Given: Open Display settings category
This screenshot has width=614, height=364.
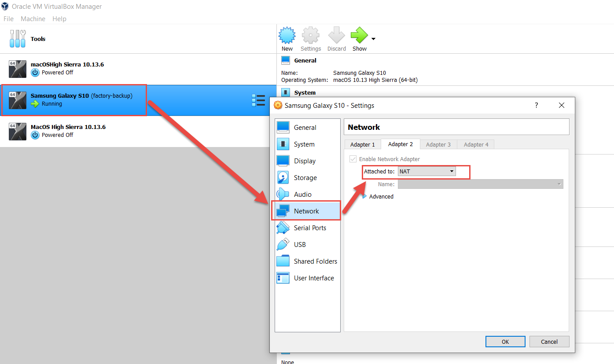Looking at the screenshot, I should coord(307,161).
